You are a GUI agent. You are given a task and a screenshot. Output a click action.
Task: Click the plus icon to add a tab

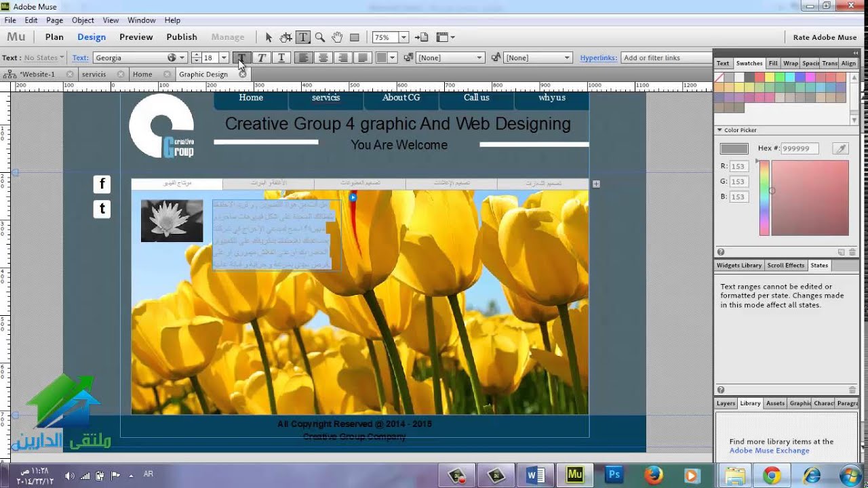pos(596,184)
